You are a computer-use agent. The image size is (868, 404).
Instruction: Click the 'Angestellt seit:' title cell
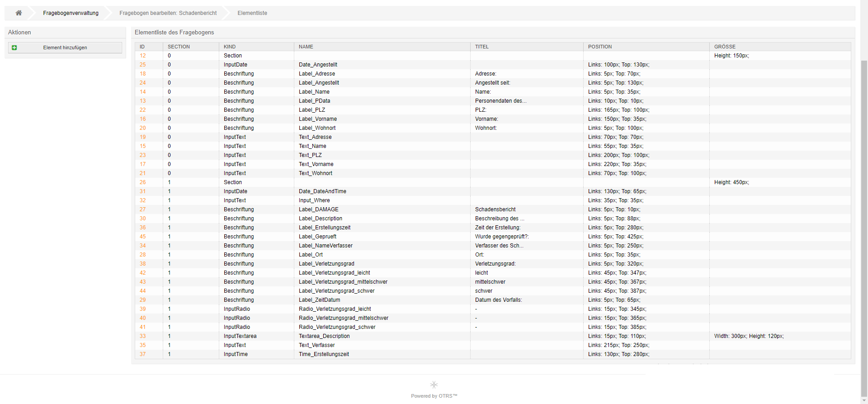(527, 83)
